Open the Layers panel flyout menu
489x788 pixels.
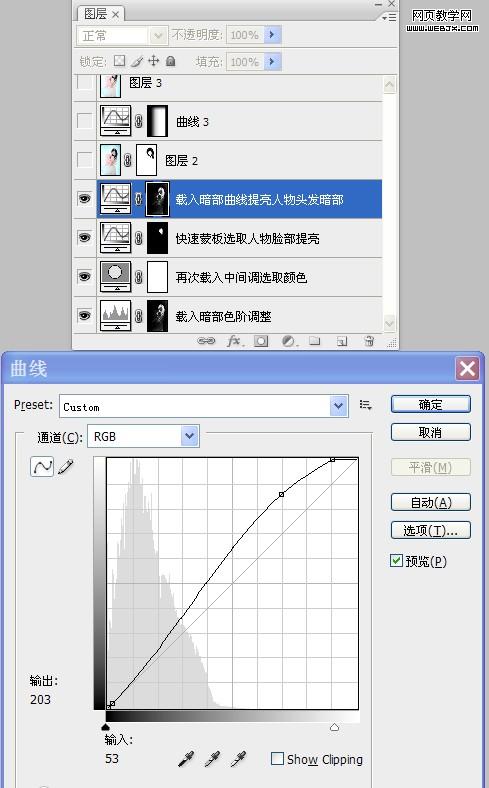(x=388, y=17)
